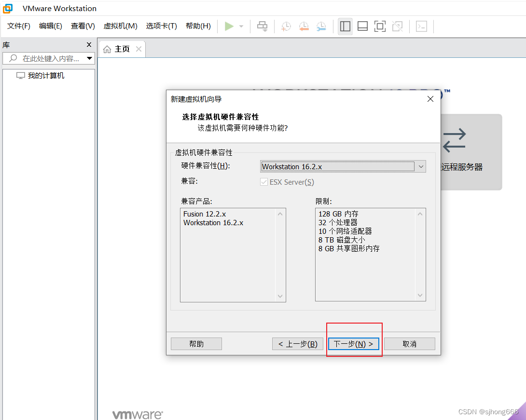This screenshot has height=420, width=526.
Task: Click the connect to remote server arrows icon
Action: (454, 140)
